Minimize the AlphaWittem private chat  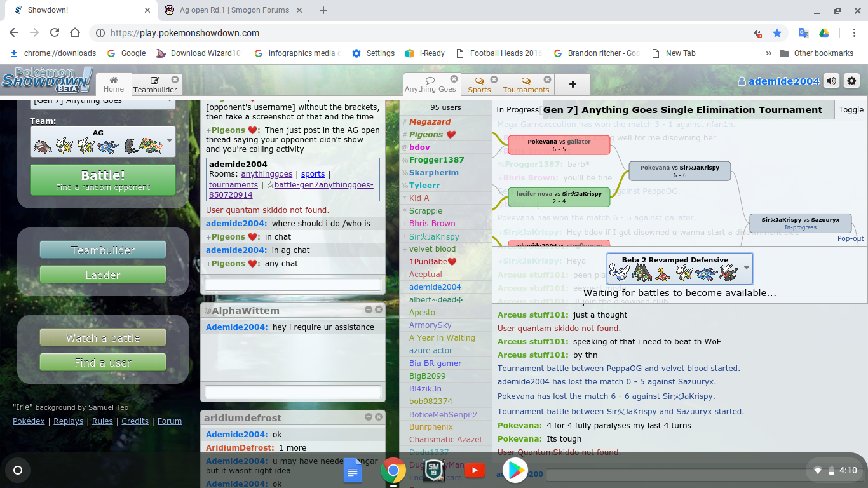(x=369, y=309)
